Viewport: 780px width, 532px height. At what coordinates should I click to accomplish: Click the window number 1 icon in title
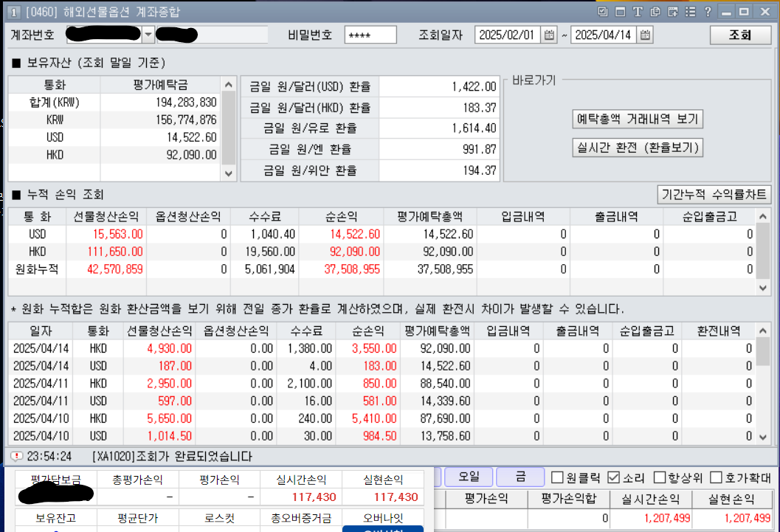pos(14,12)
